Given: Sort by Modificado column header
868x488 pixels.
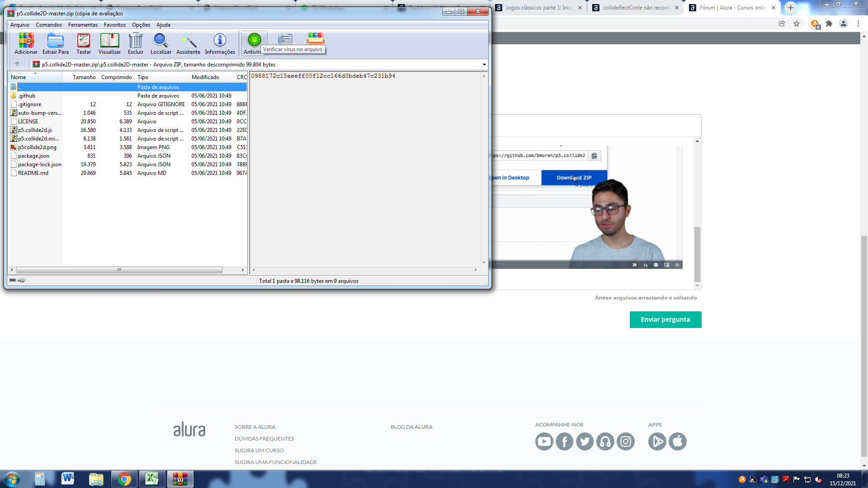Looking at the screenshot, I should pos(211,77).
